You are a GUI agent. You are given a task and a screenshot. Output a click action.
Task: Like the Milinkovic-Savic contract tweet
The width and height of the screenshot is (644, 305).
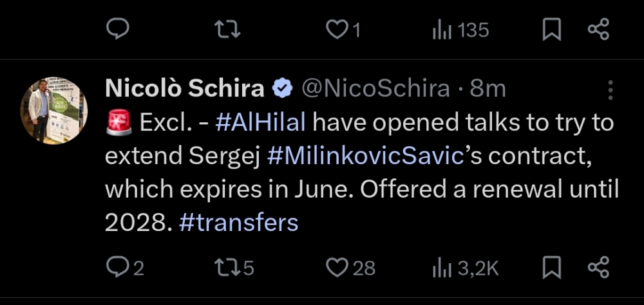(337, 267)
